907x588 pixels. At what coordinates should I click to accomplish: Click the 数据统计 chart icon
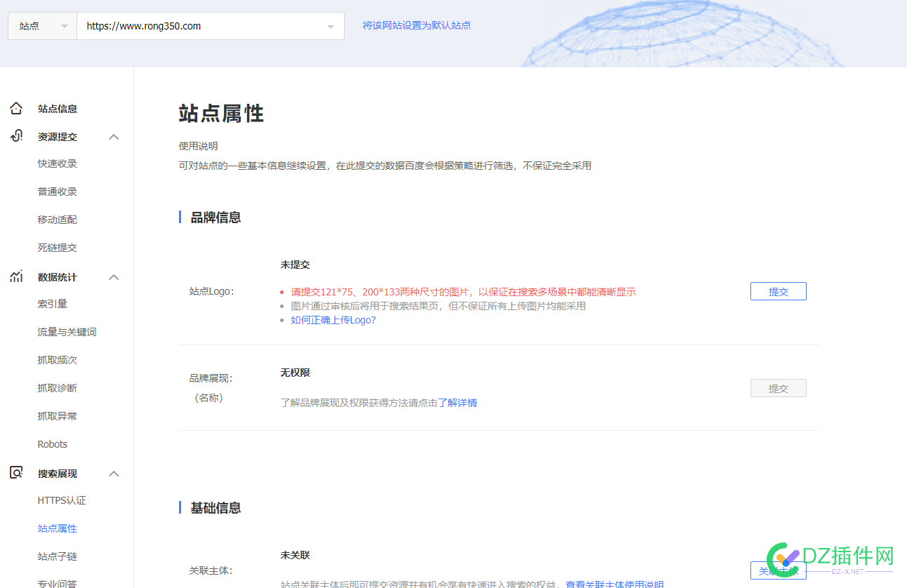[x=16, y=276]
